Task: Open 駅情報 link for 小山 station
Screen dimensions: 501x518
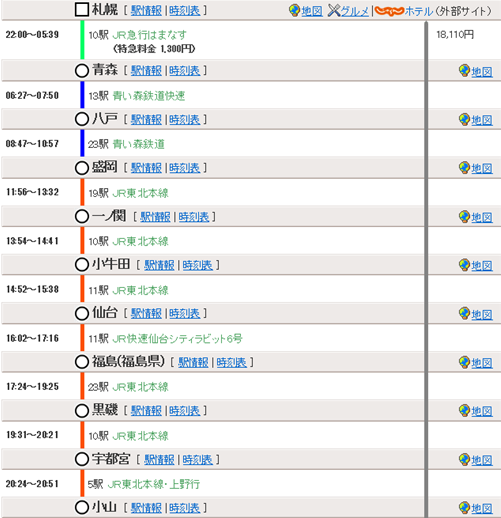Action: pyautogui.click(x=146, y=508)
